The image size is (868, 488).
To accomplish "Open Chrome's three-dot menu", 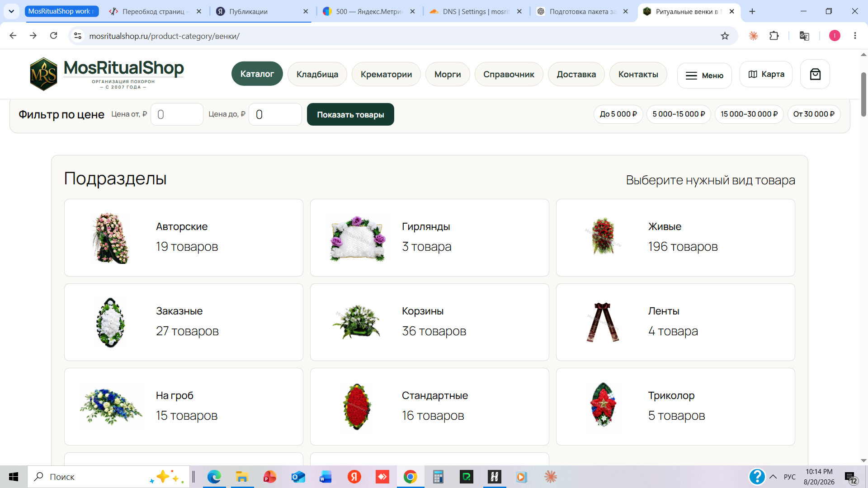I will [855, 36].
